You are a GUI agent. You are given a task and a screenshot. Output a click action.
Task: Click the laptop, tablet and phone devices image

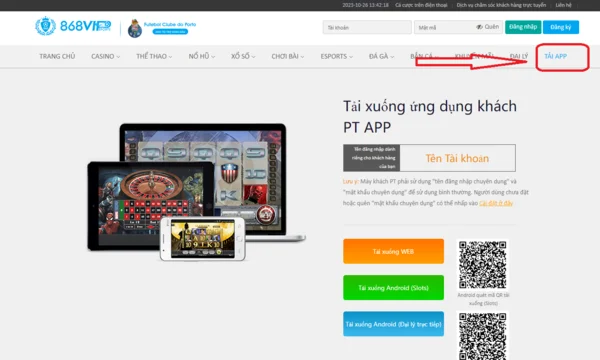click(196, 192)
